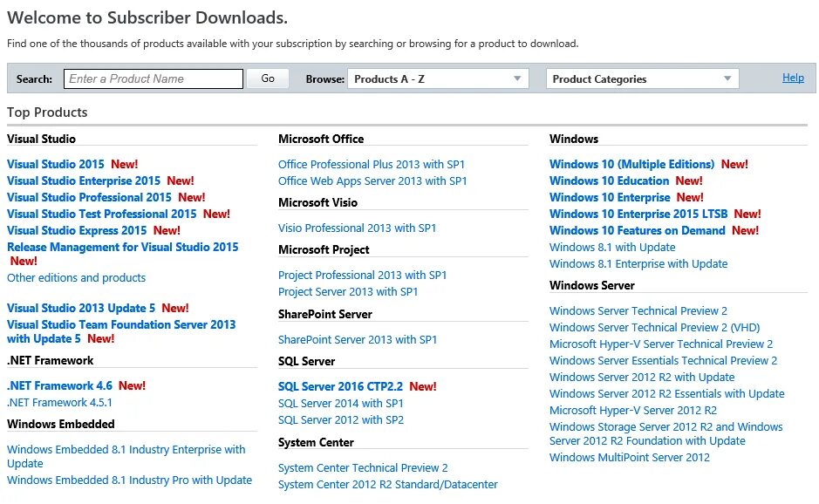
Task: Open Windows 10 (Multiple Editions) link
Action: 631,165
